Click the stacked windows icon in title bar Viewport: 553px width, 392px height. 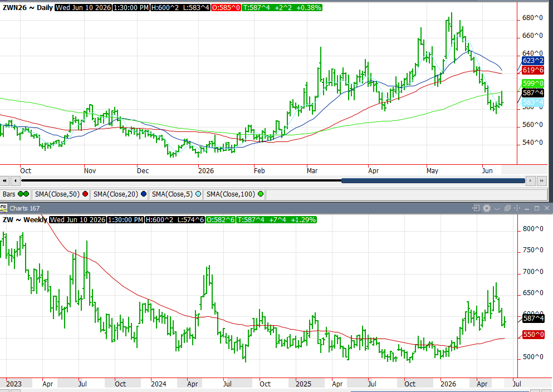pyautogui.click(x=507, y=208)
